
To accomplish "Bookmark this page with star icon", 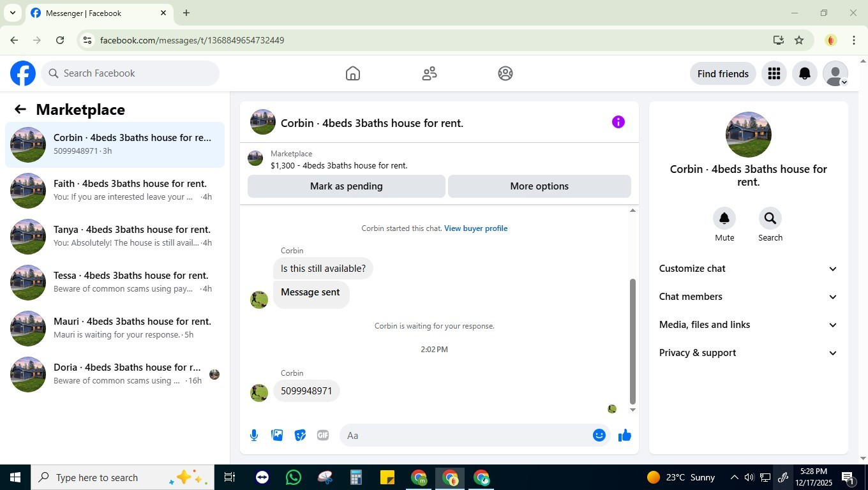I will coord(799,40).
